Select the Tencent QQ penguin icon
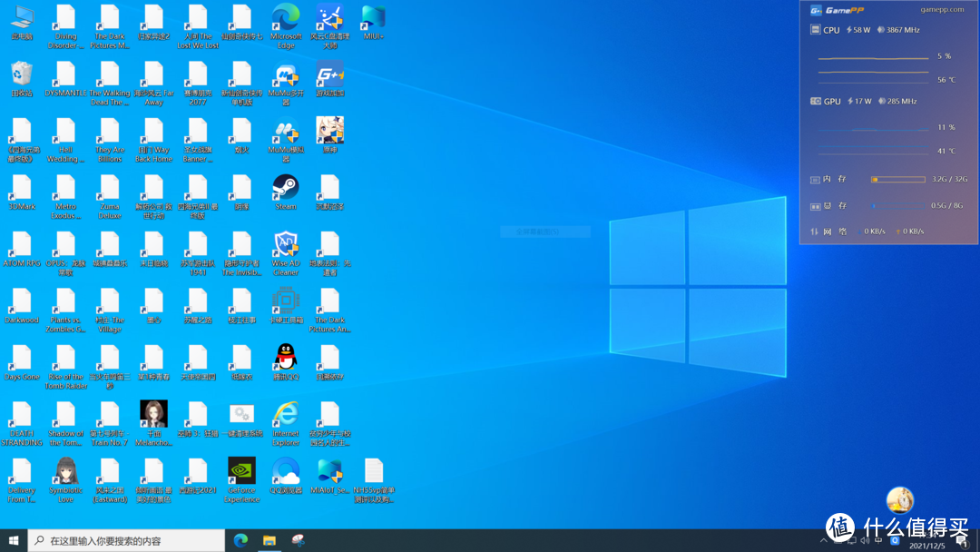 tap(286, 357)
